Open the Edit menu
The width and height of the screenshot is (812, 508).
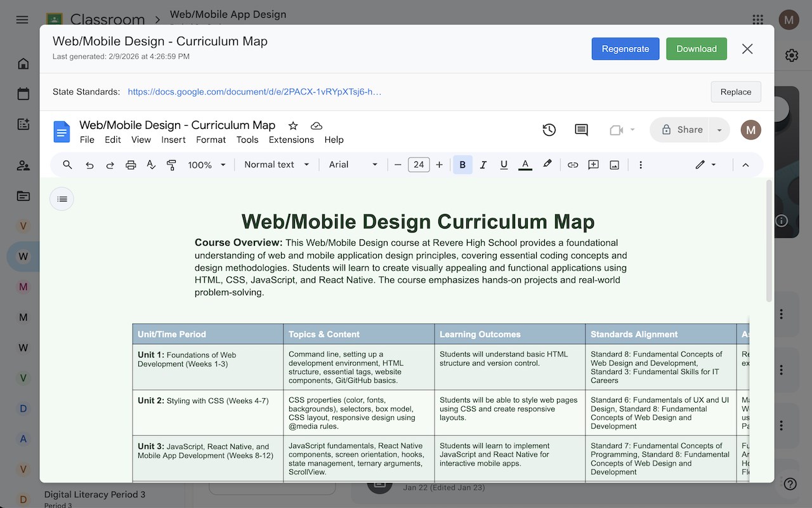113,140
